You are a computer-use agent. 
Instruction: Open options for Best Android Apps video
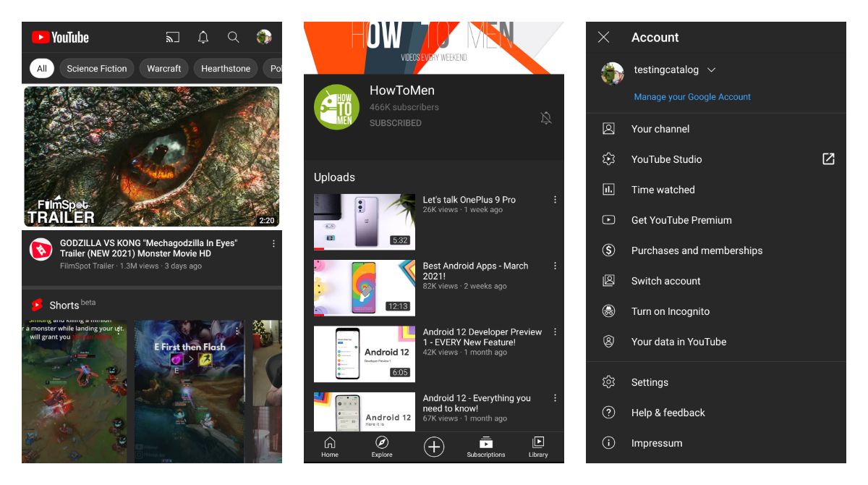tap(555, 266)
